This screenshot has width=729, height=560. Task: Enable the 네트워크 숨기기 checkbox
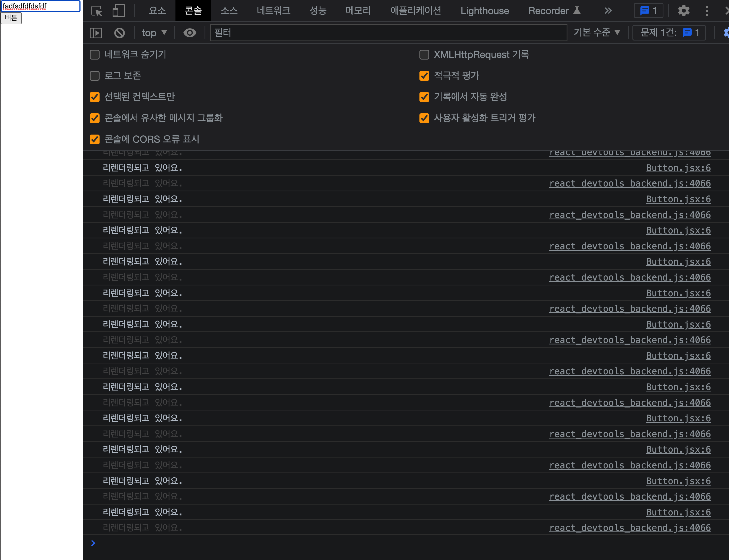coord(95,55)
